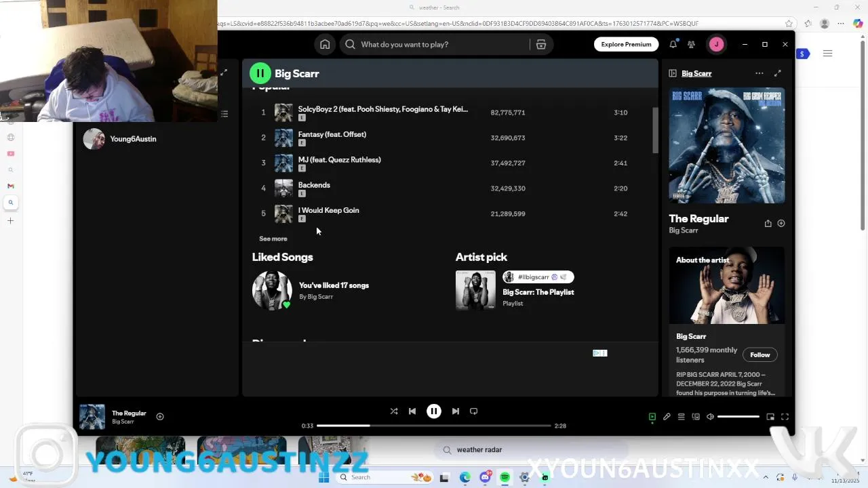Click the artist pick playlist cover
The height and width of the screenshot is (488, 868).
pos(475,290)
